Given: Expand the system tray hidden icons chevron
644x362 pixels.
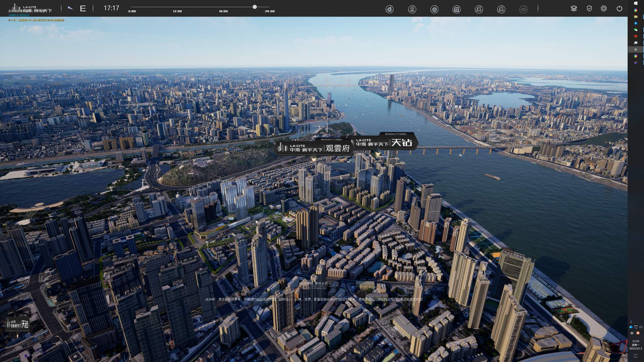Looking at the screenshot, I should pos(631,322).
